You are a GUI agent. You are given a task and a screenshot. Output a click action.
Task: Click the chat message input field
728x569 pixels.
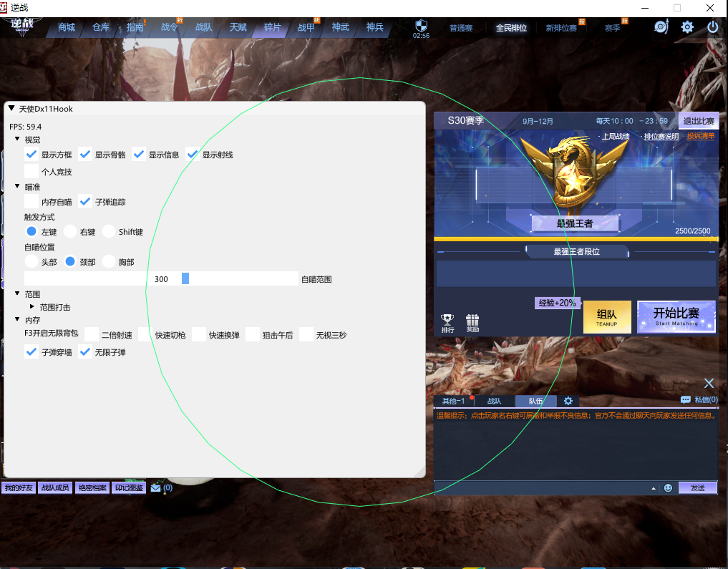543,487
